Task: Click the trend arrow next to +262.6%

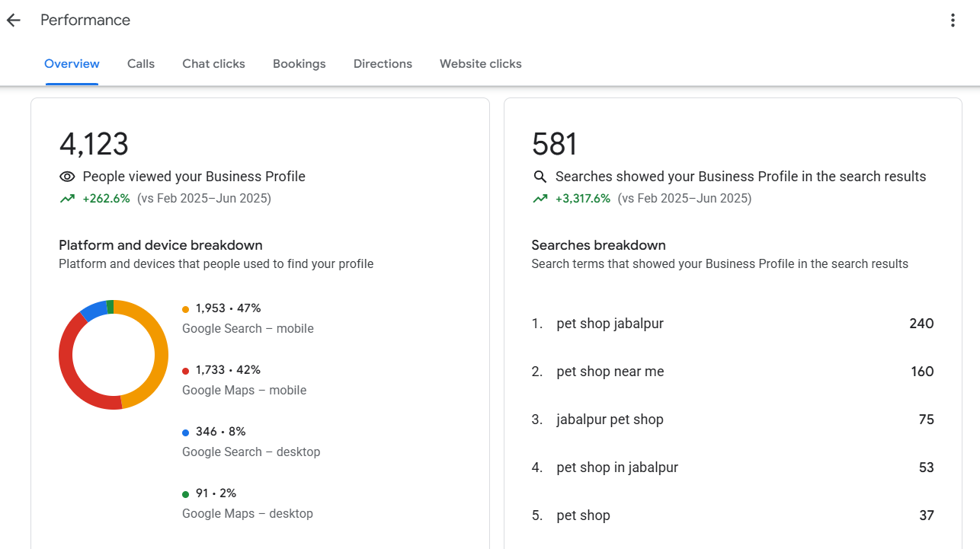Action: [67, 199]
